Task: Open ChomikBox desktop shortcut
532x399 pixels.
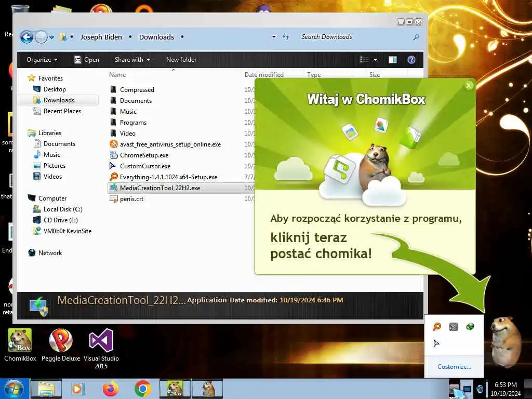Action: 20,345
